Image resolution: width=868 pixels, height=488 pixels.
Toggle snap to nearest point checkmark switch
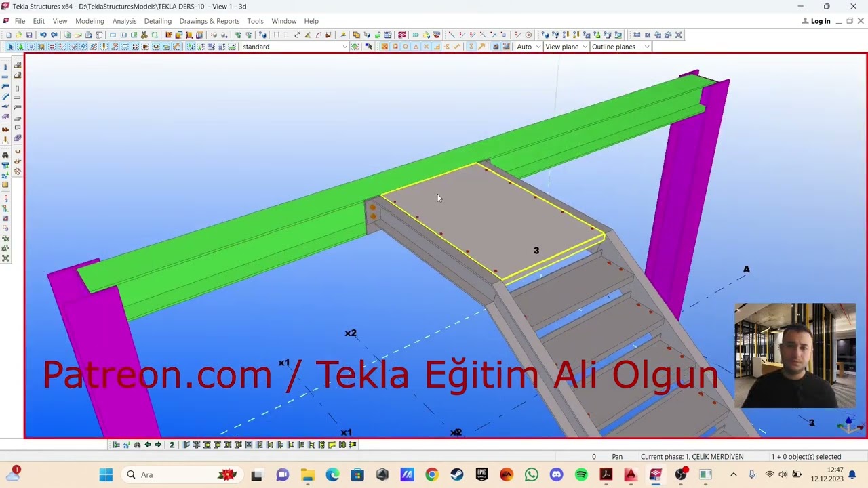click(457, 47)
